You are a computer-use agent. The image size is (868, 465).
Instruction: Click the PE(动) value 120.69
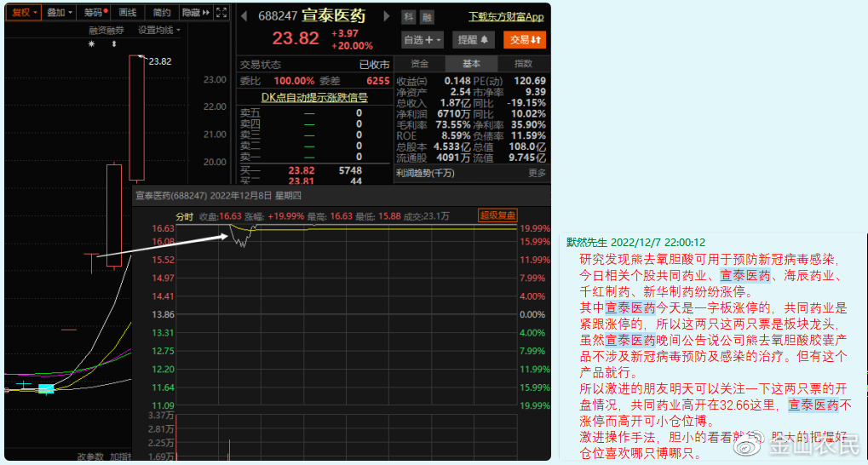coord(530,81)
